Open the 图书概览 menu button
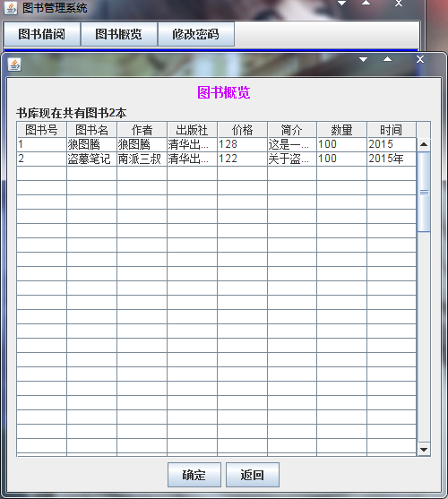 click(119, 34)
